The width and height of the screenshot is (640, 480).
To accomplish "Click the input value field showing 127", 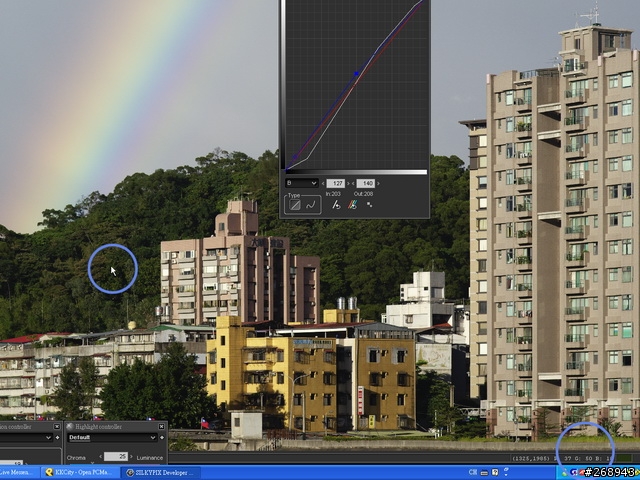I will pos(336,183).
